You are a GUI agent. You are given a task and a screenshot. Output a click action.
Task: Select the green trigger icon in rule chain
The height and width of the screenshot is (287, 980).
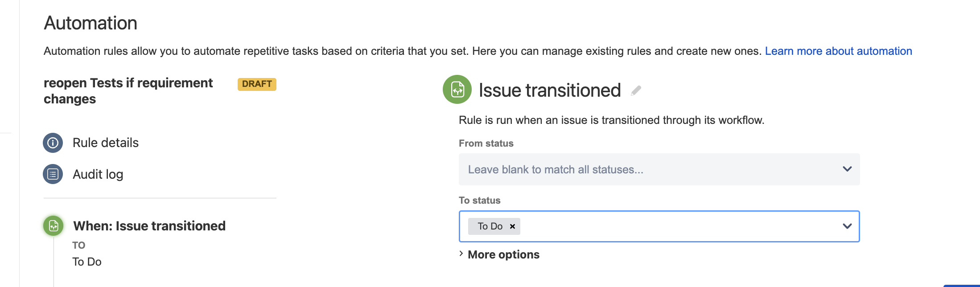pos(54,226)
